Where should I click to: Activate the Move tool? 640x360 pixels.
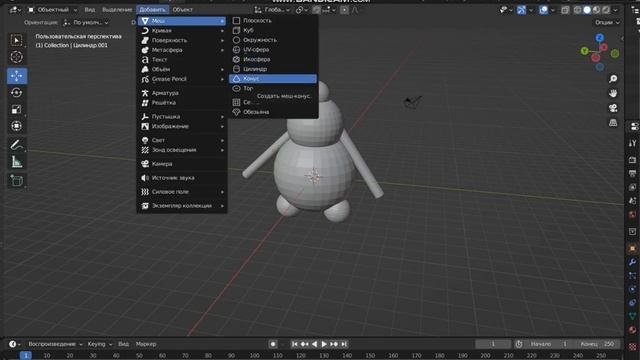17,76
